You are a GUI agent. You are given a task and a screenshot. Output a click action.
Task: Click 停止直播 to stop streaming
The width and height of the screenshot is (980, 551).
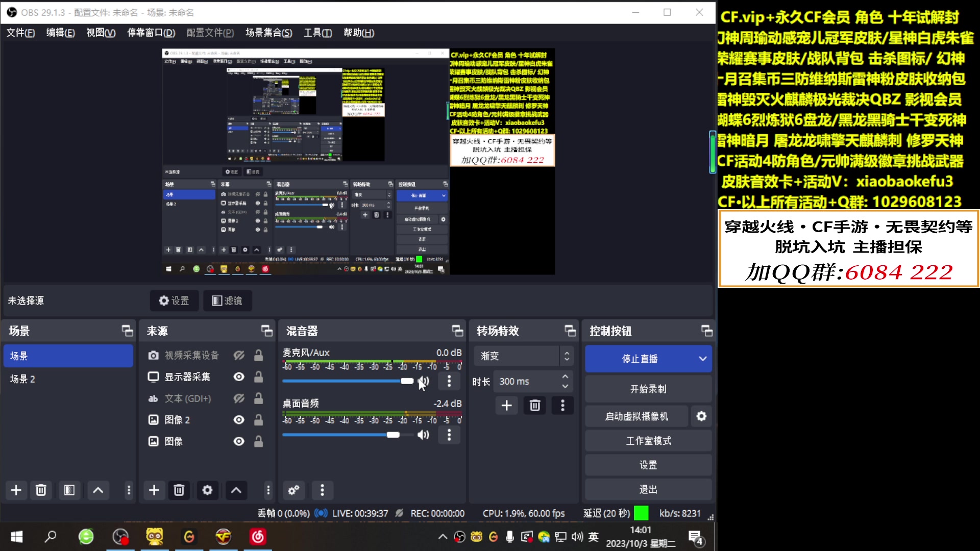[x=640, y=359]
